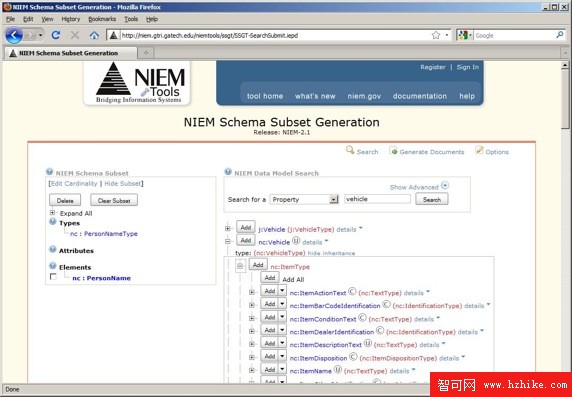The height and width of the screenshot is (397, 572).
Task: Click the Hide Subset link
Action: pos(123,184)
